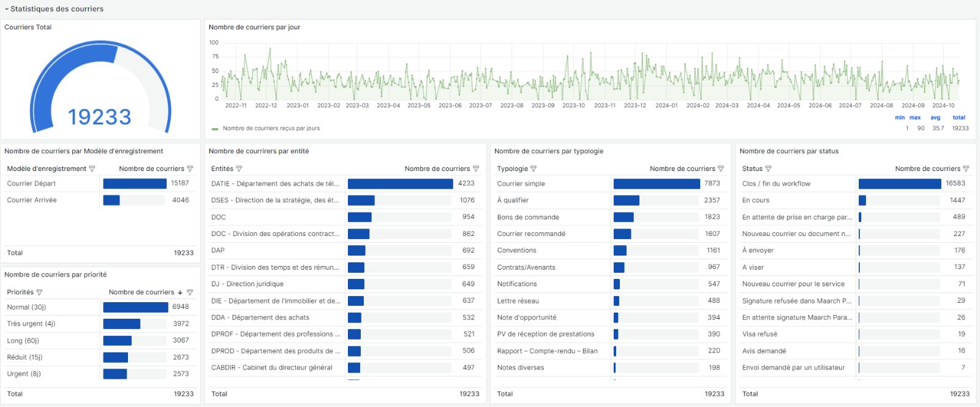Filter Nombre de courriers in status table
This screenshot has width=980, height=407.
coord(966,169)
